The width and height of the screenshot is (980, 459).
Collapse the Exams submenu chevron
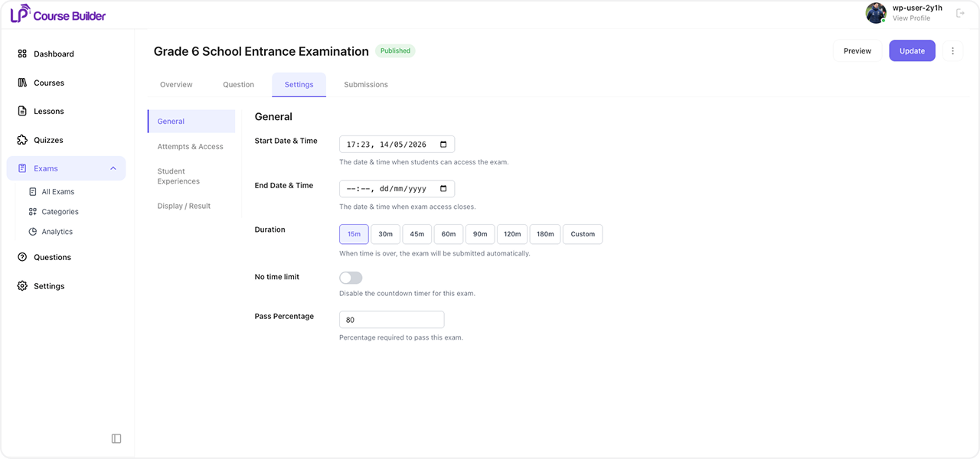point(113,168)
